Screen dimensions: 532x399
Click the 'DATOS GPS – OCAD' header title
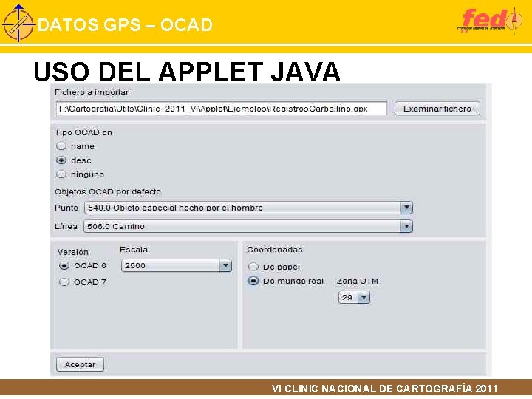click(x=125, y=25)
